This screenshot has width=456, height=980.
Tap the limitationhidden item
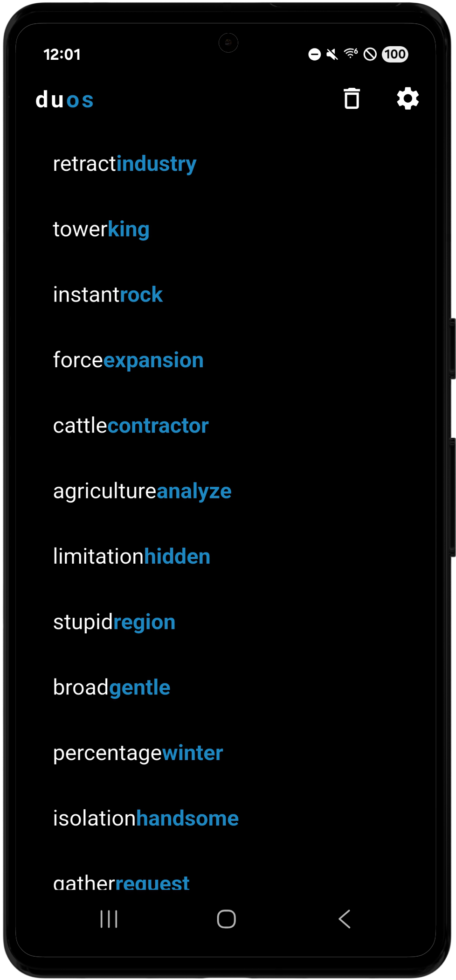131,556
